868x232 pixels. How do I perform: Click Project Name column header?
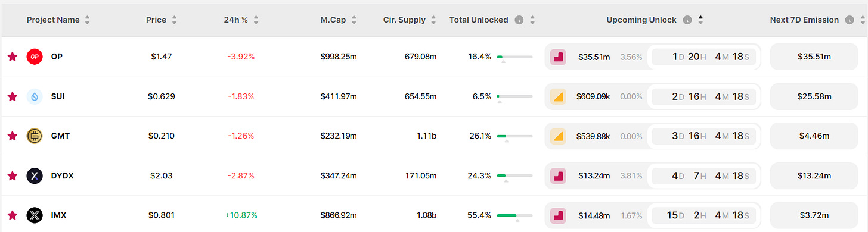pyautogui.click(x=53, y=20)
